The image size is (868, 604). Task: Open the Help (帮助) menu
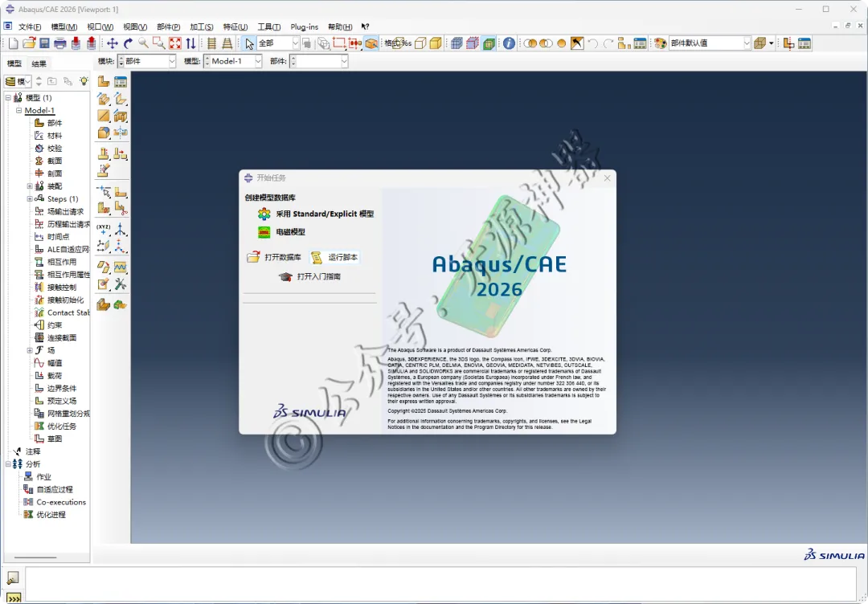click(x=340, y=27)
